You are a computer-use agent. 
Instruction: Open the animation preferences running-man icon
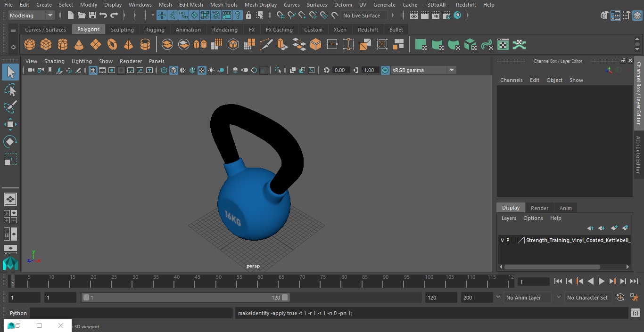(x=634, y=298)
